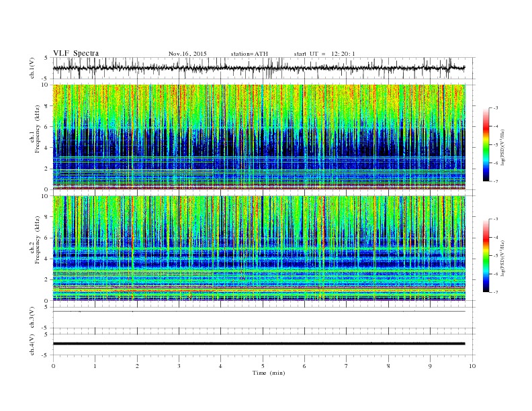Click the "VLF Spectra" plot title

(76, 53)
